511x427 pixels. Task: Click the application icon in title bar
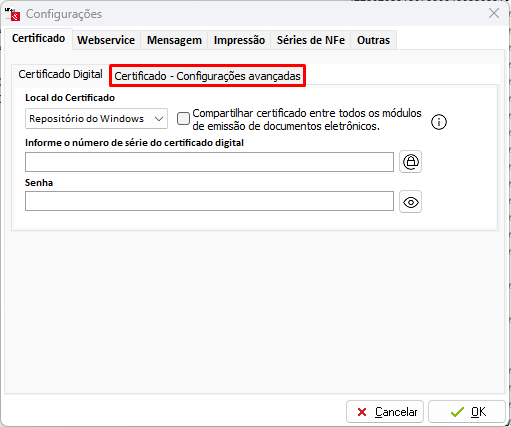point(13,14)
